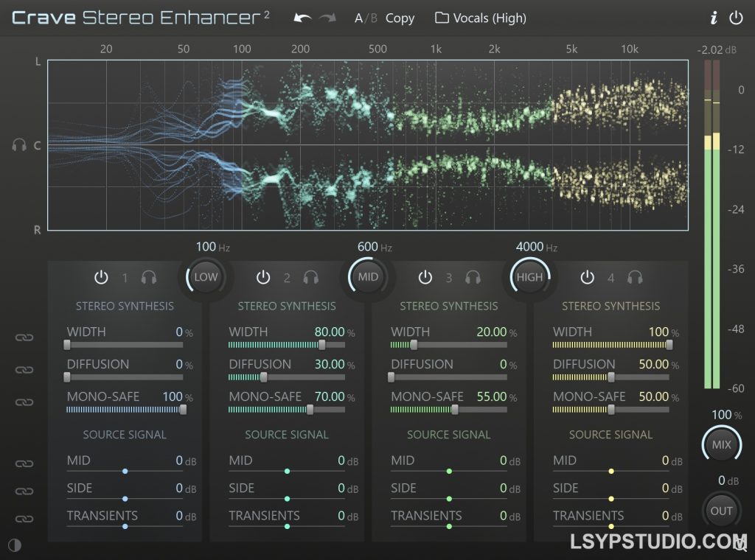Screen dimensions: 755x560
Task: Link the Transients sliders via the bottom chain icon
Action: tap(24, 518)
